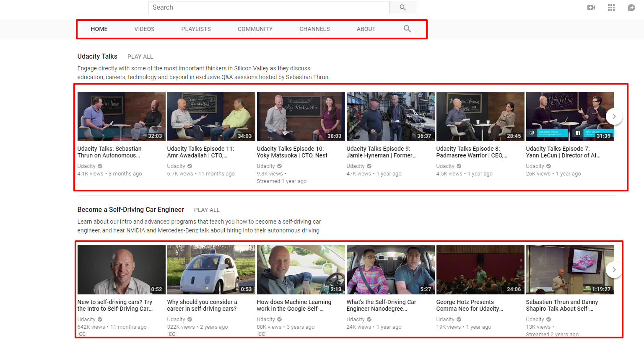Click title Sebastian Thrun and Danny Shapiro Talk
The height and width of the screenshot is (348, 644).
click(562, 305)
